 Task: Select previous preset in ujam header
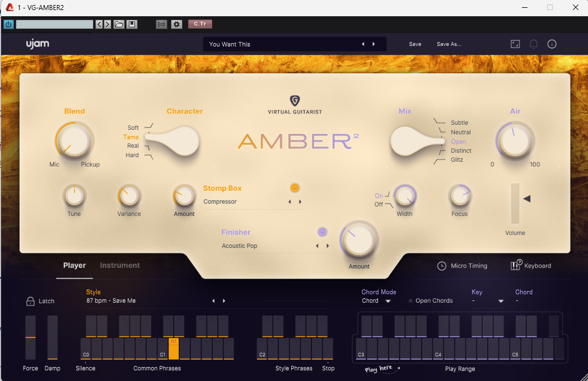(x=363, y=44)
